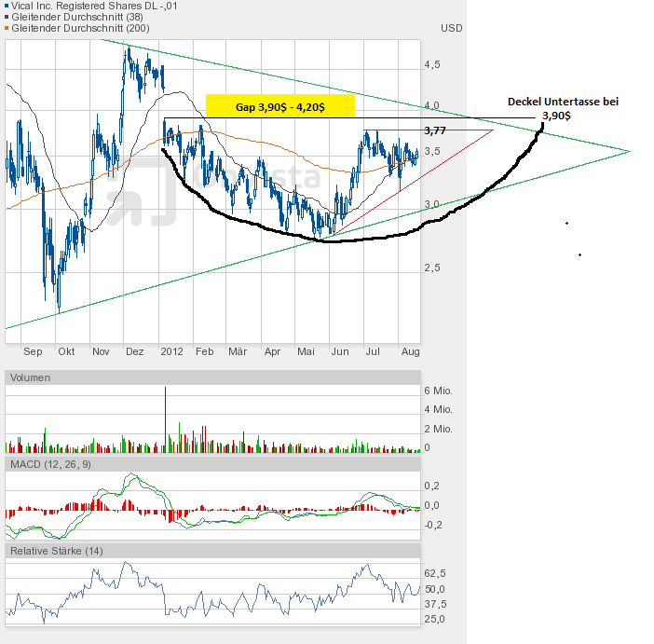Click the 62,5 value on RSI axis
Screen dimensions: 654x644
(x=436, y=573)
